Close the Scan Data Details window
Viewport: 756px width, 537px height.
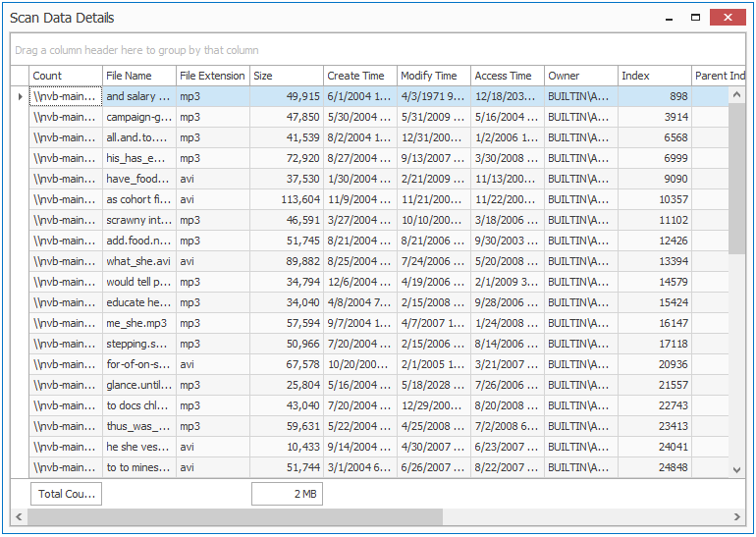coord(728,18)
